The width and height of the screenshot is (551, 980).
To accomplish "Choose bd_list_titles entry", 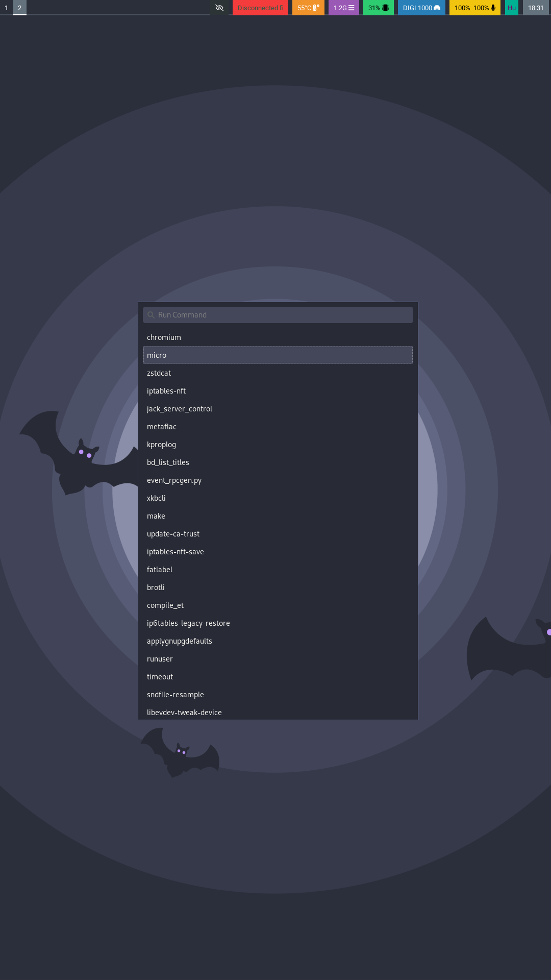I will click(278, 462).
